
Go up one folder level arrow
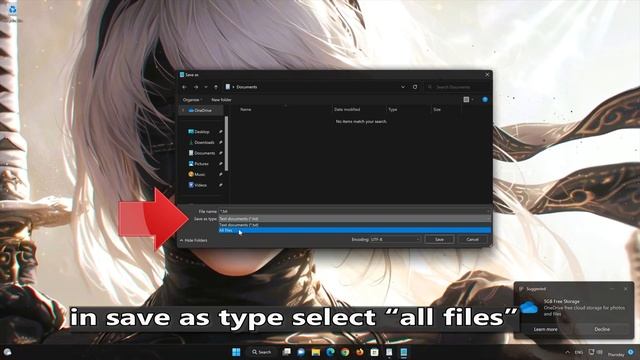[x=216, y=87]
